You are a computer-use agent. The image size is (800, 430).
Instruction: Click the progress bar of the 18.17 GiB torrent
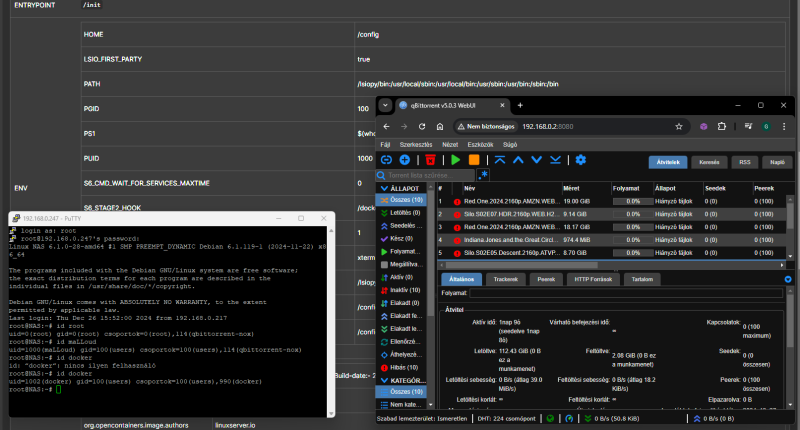(x=633, y=227)
